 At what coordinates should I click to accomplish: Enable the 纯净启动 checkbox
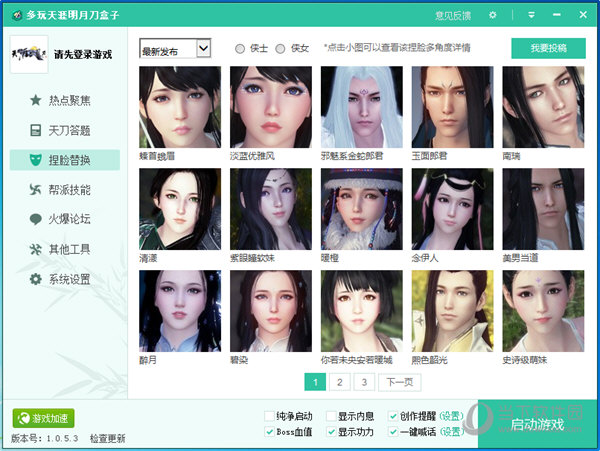(x=269, y=416)
